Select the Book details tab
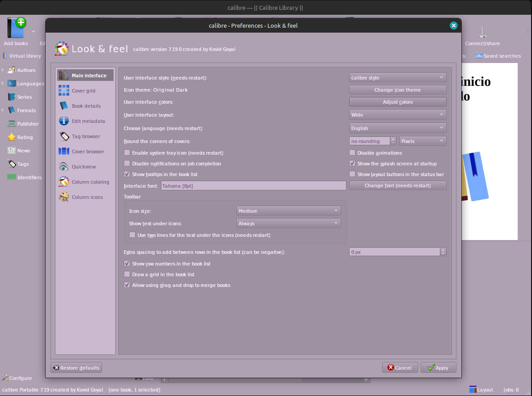Screen dimensions: 532x396 click(x=85, y=106)
